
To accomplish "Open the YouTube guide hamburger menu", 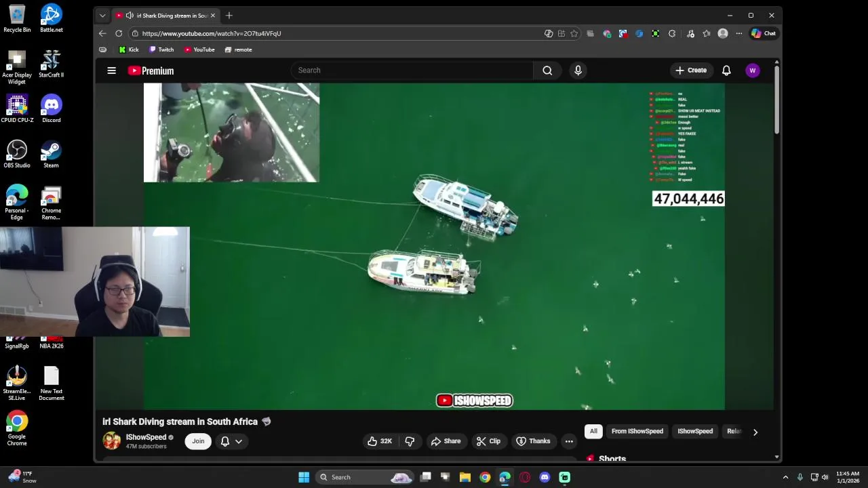I will pos(111,70).
